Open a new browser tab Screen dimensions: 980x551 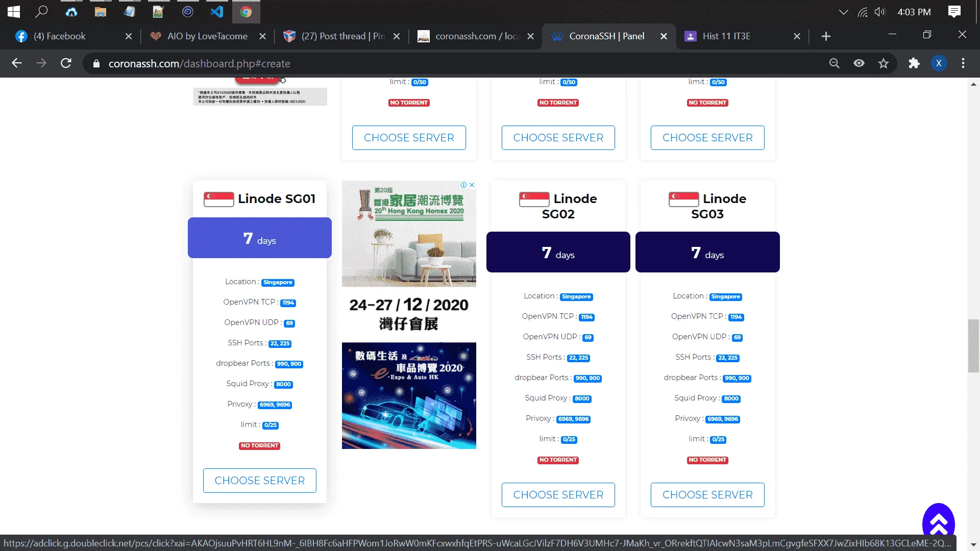point(826,36)
